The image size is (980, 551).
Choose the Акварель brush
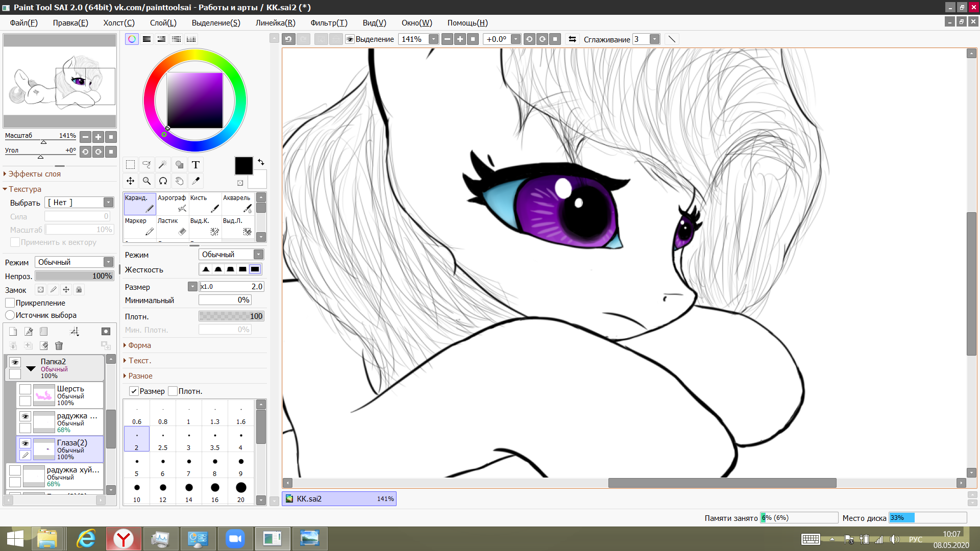[237, 204]
